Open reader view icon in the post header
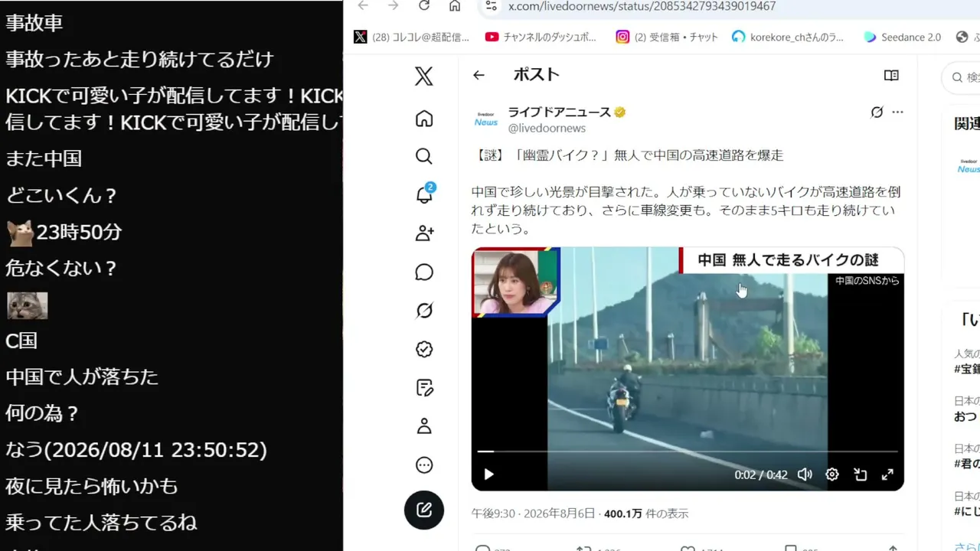This screenshot has height=551, width=980. tap(891, 75)
